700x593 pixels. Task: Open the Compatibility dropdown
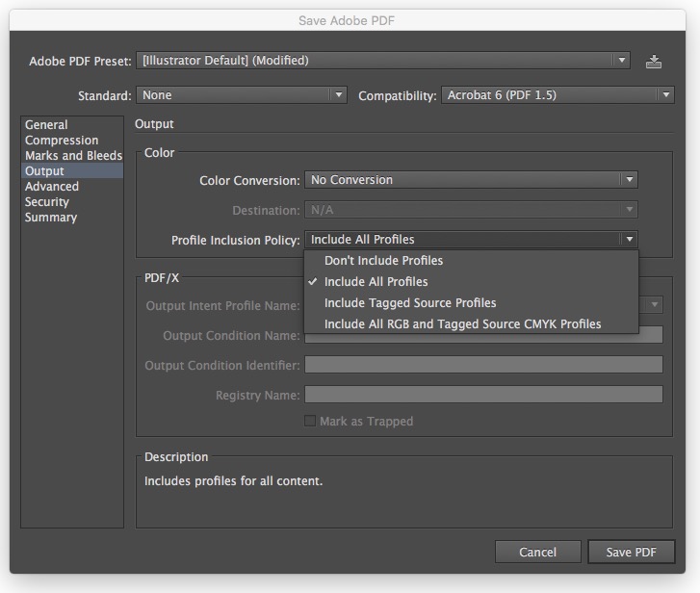pyautogui.click(x=557, y=95)
